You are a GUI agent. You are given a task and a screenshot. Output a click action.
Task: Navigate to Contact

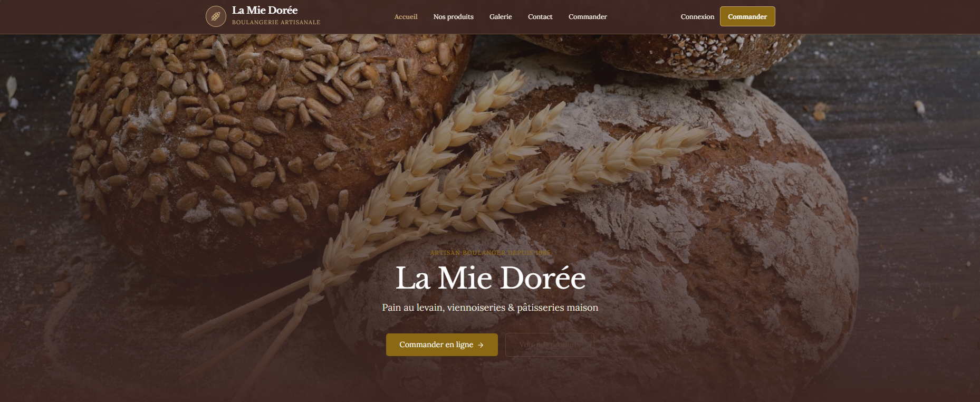[540, 17]
